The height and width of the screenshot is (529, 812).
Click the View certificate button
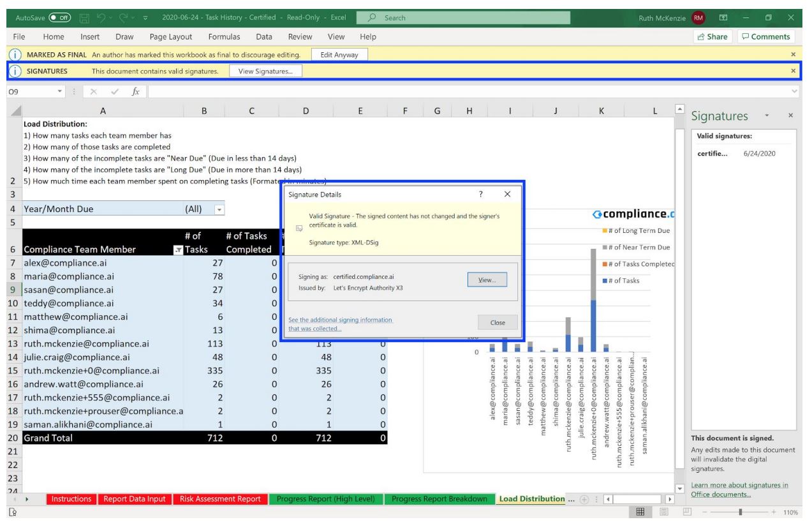coord(487,280)
